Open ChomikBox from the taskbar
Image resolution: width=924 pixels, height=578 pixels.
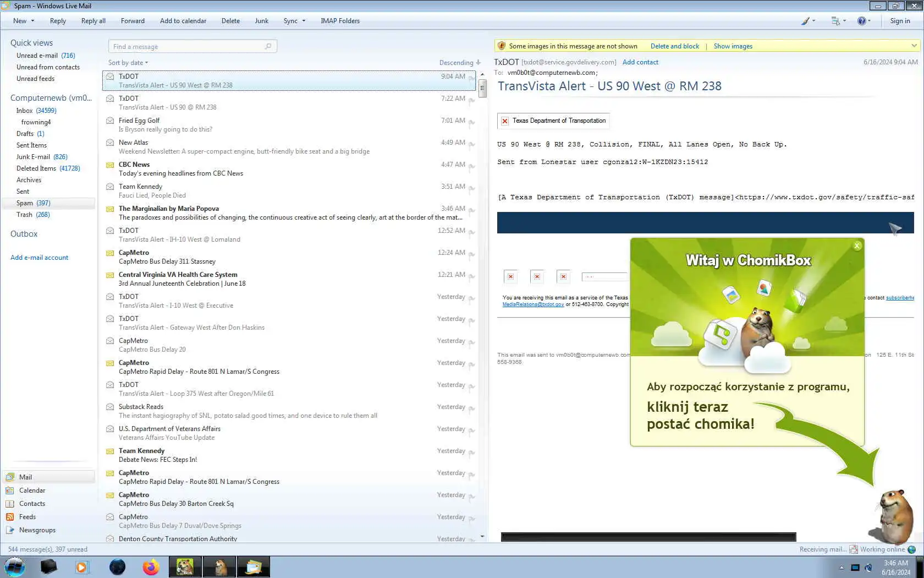[185, 567]
